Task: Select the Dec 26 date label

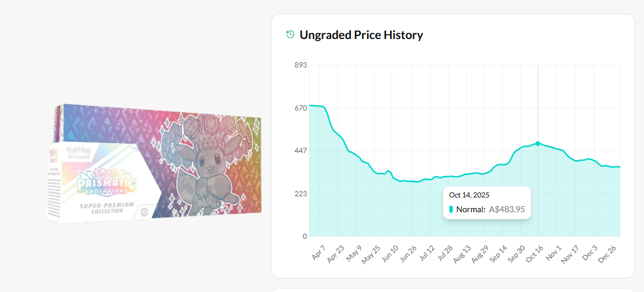Action: [x=608, y=255]
